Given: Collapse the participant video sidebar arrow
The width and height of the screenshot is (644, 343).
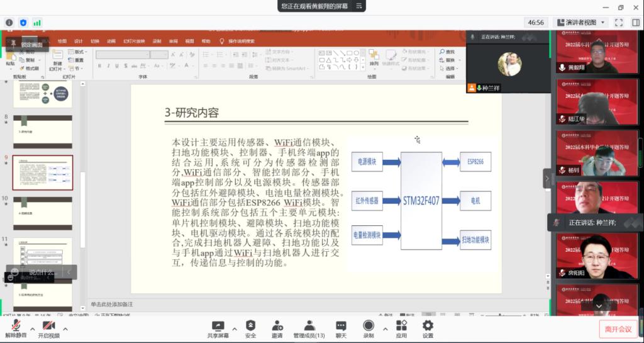Looking at the screenshot, I should pos(547,178).
